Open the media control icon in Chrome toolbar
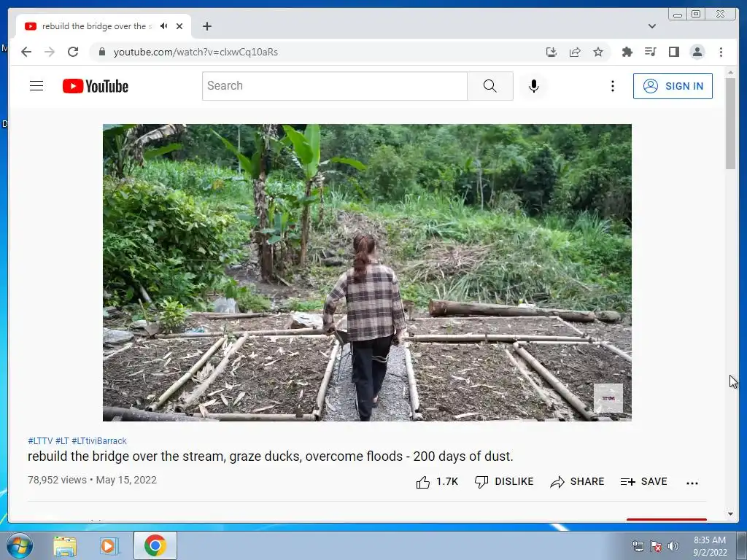Viewport: 747px width, 560px height. pyautogui.click(x=650, y=52)
